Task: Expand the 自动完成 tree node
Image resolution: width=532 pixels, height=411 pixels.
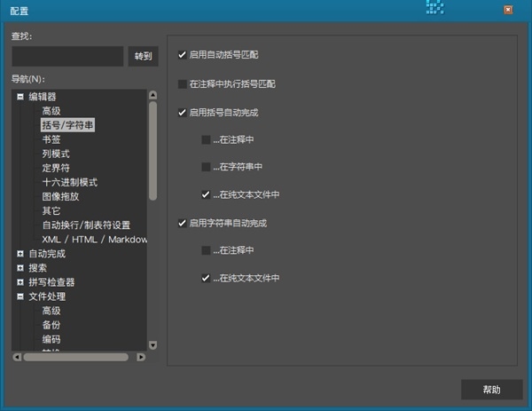Action: pos(20,254)
